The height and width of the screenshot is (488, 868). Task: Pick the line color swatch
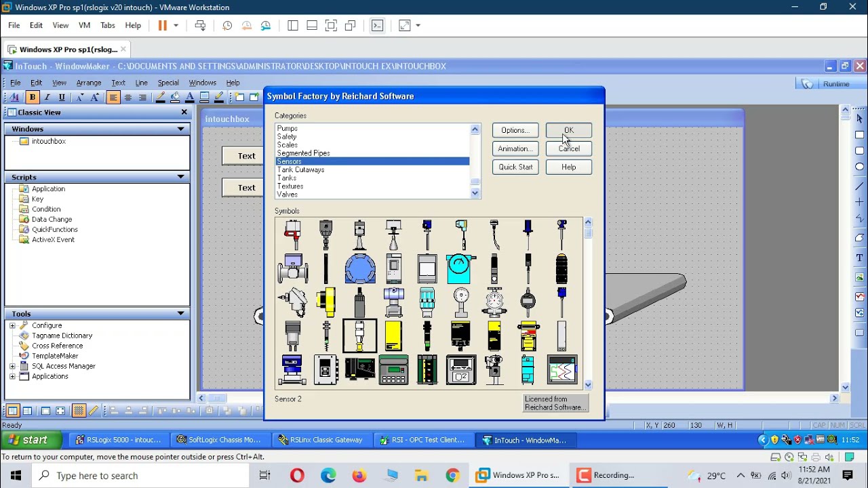(160, 98)
